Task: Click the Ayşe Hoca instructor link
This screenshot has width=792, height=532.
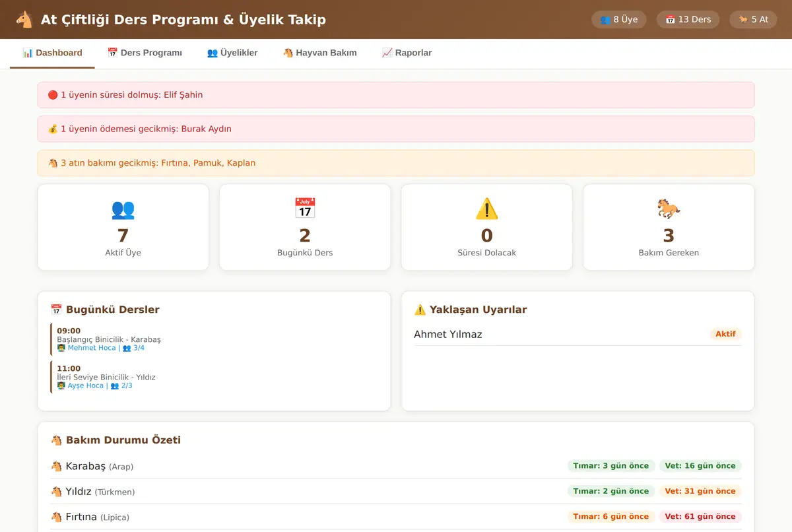Action: [x=86, y=385]
